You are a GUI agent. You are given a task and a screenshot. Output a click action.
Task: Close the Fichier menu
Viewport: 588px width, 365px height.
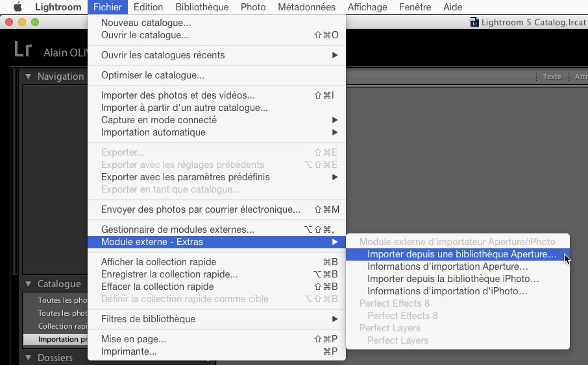point(108,6)
